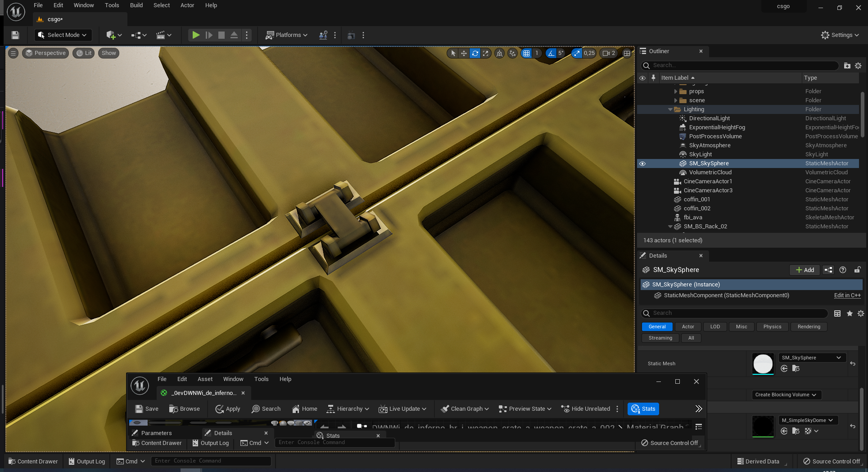Toggle rotation snapping on or off

(x=551, y=53)
